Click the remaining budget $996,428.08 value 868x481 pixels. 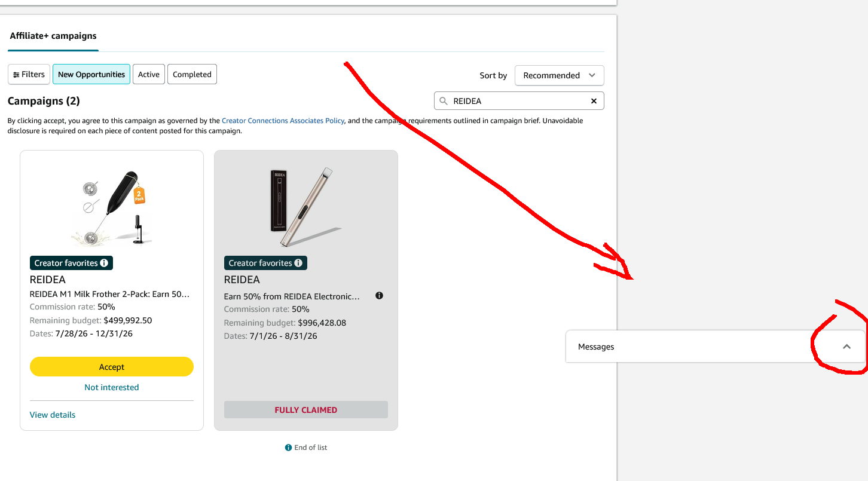pos(322,323)
